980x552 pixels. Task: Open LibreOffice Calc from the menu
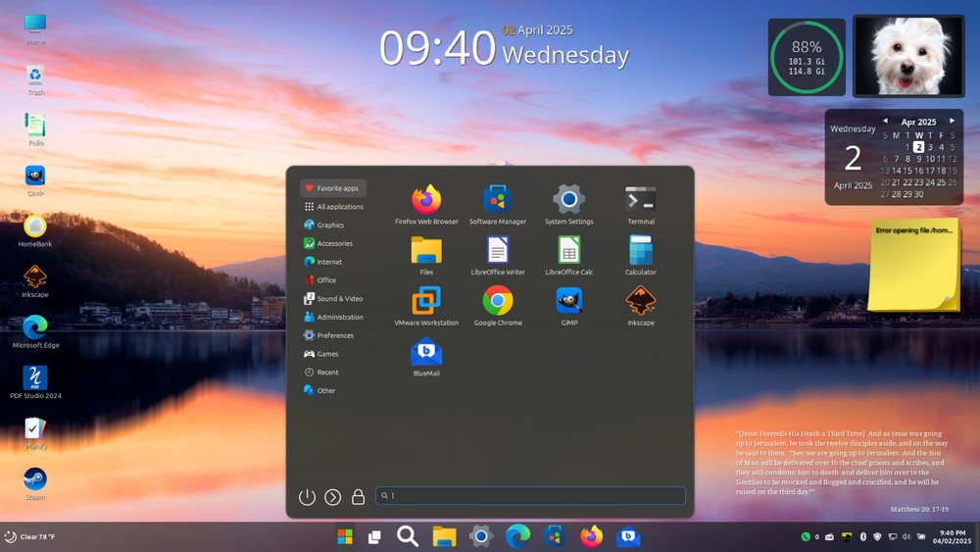click(x=569, y=251)
